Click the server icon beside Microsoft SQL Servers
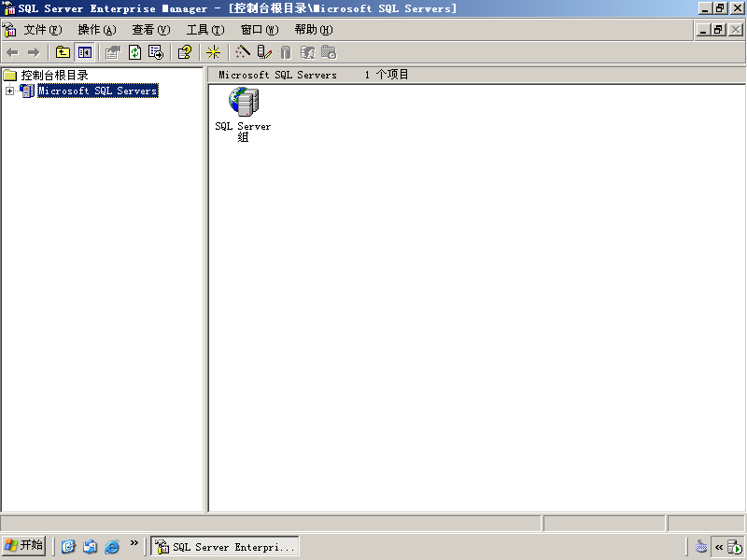Image resolution: width=747 pixels, height=560 pixels. 27,91
